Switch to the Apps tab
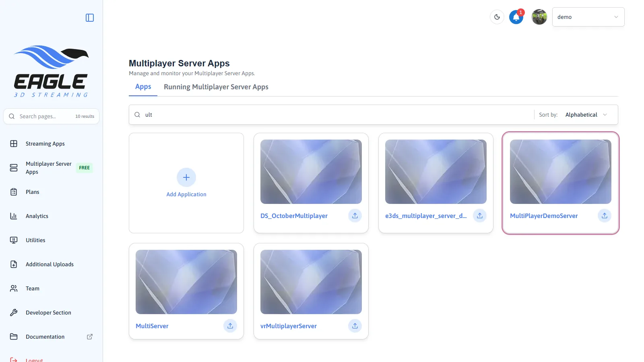This screenshot has width=644, height=362. pyautogui.click(x=143, y=87)
